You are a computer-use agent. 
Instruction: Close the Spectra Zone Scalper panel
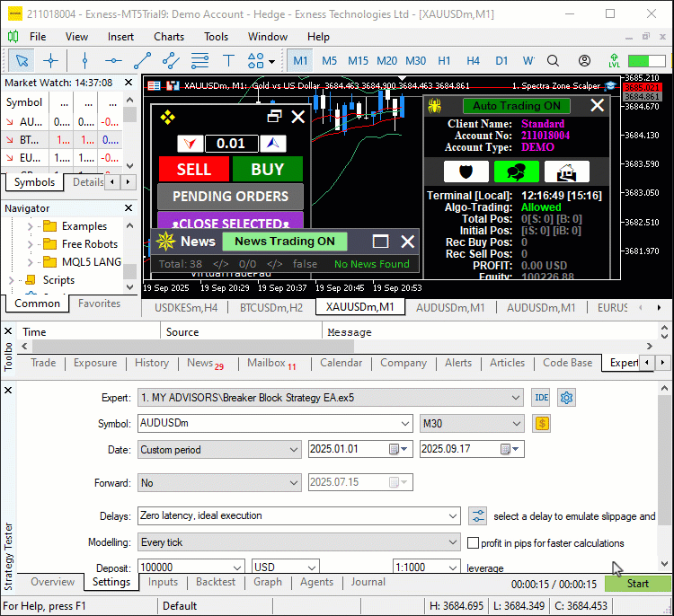(597, 105)
